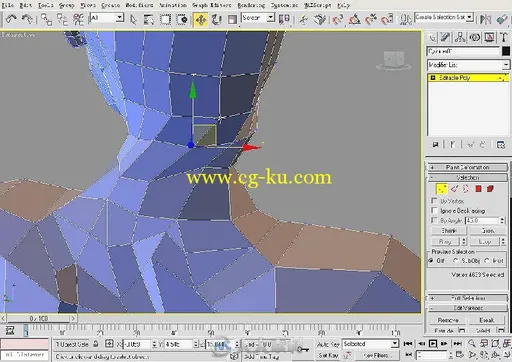
Task: Click the Break vertices button
Action: [x=487, y=320]
